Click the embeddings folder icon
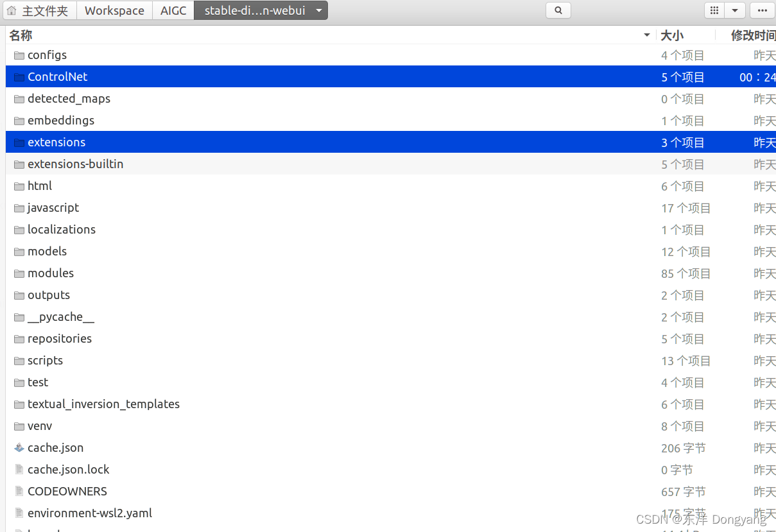 click(19, 121)
